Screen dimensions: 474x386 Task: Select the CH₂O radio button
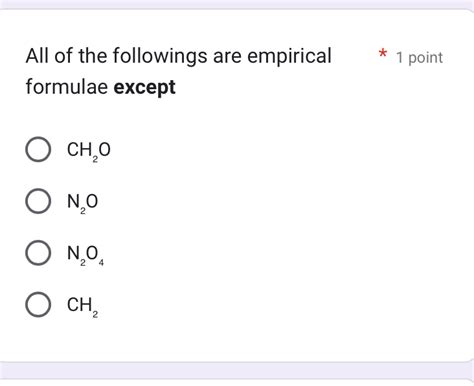(x=38, y=149)
